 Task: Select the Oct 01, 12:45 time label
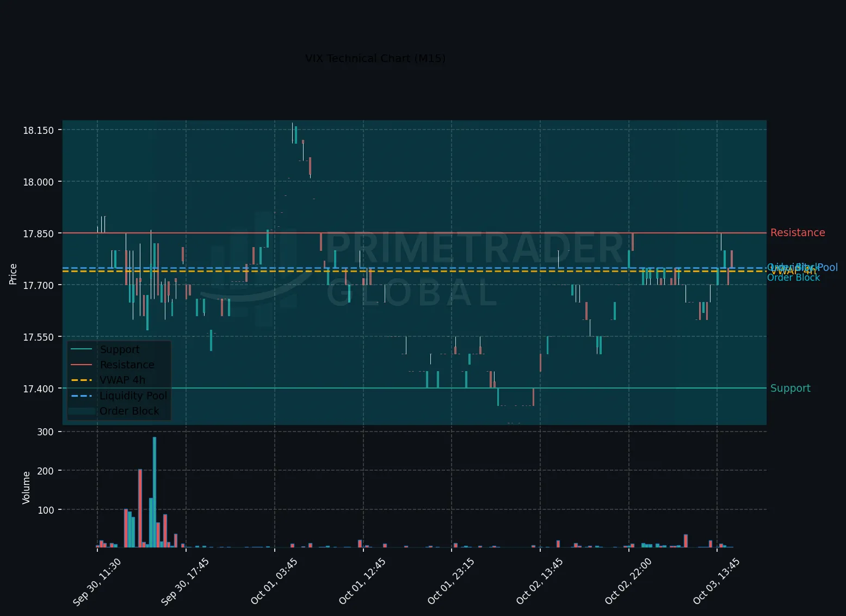pos(362,582)
